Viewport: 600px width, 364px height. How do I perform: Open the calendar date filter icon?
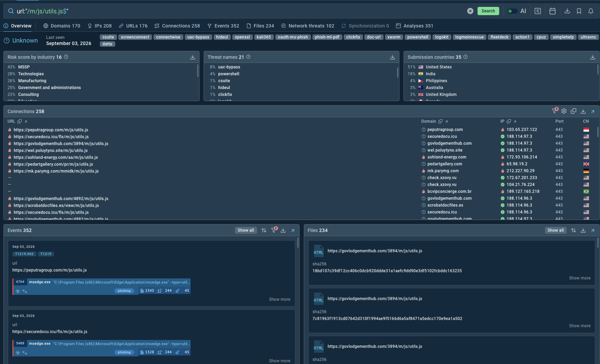click(553, 11)
